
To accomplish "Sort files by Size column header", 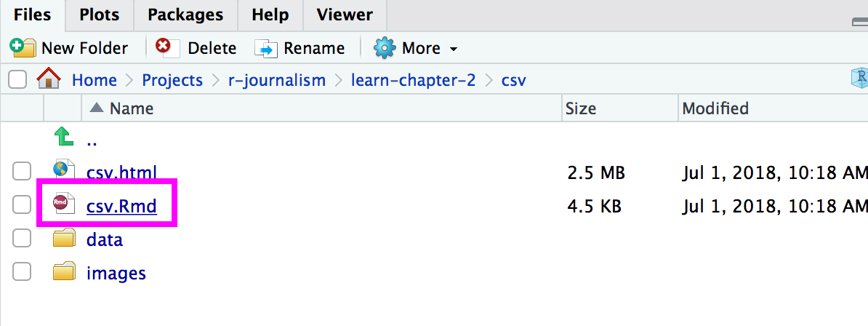I will (580, 108).
